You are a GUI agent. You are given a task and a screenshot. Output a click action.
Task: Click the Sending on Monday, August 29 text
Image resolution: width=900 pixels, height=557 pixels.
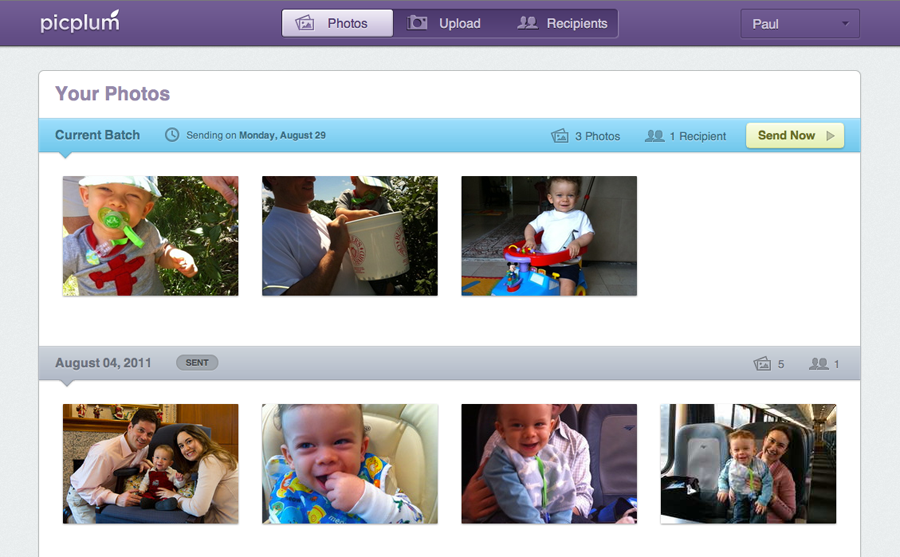click(256, 135)
